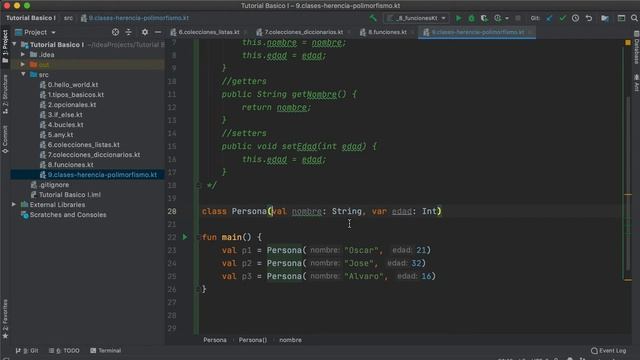Screen dimensions: 640x360
Task: Run with coverage using the shield icon
Action: [484, 18]
